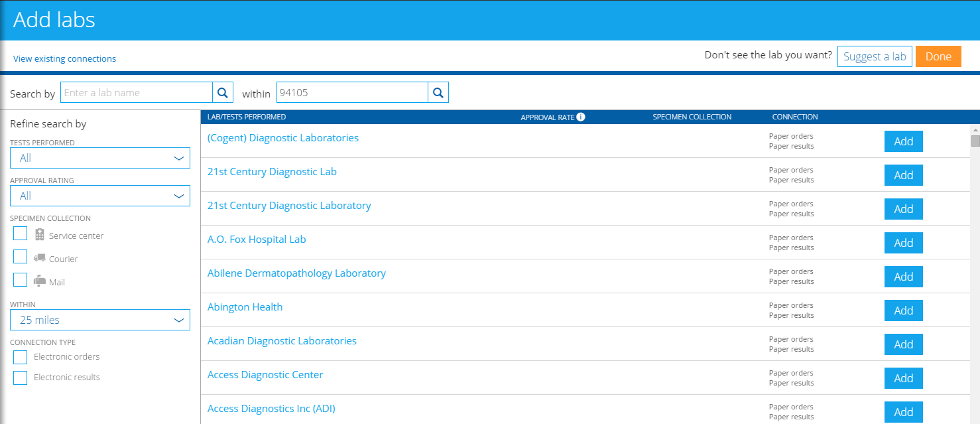Open Access Diagnostic Center link
The image size is (980, 424).
265,375
